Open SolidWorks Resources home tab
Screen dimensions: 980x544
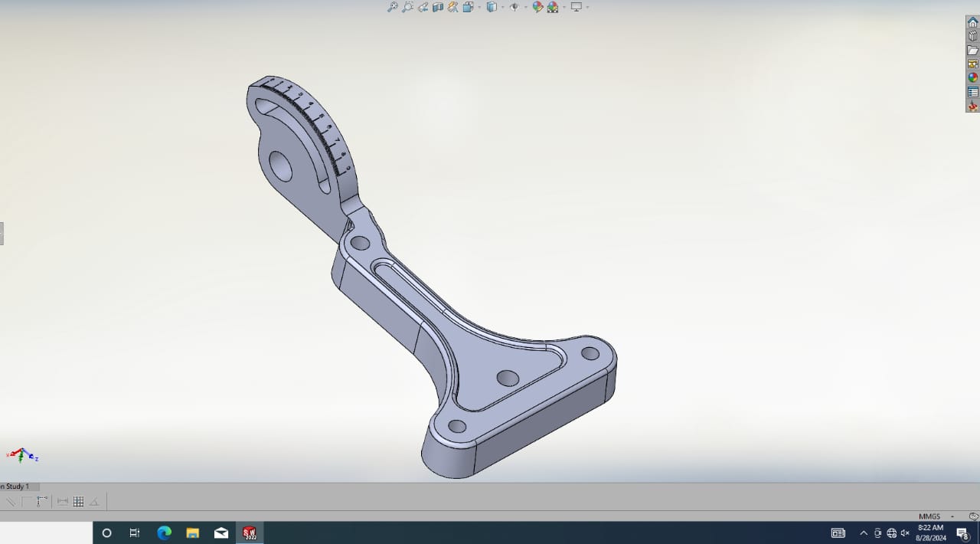(972, 22)
